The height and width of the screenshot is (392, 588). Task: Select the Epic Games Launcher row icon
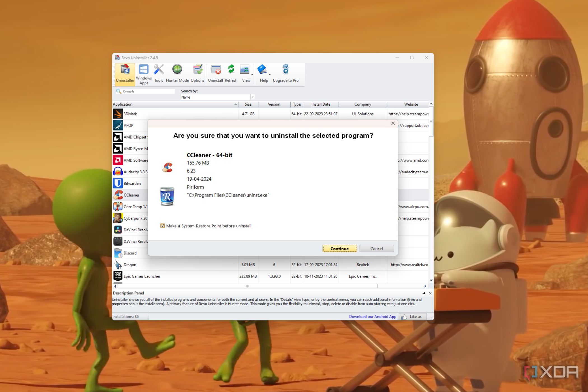tap(118, 276)
